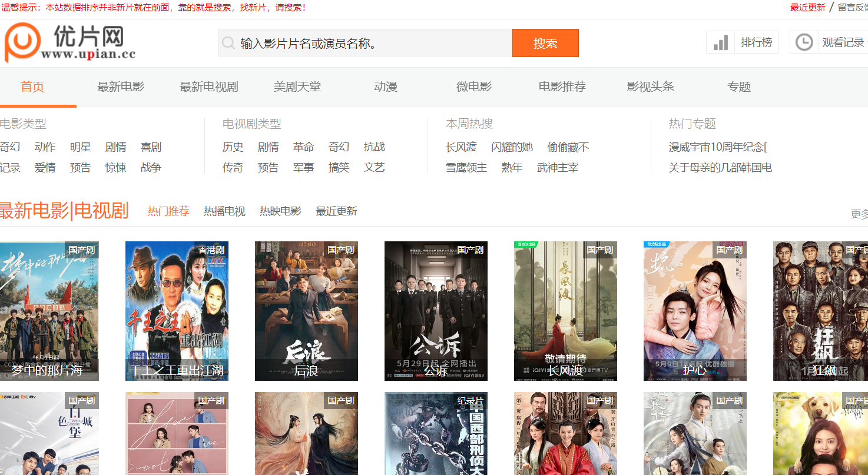The image size is (868, 475).
Task: Open the 观看记录 clock icon
Action: tap(804, 42)
